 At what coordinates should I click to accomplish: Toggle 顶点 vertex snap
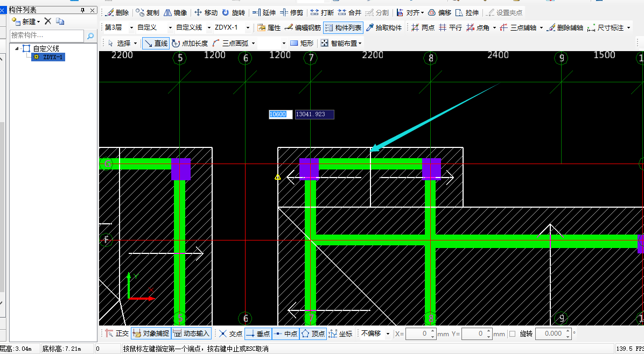[313, 334]
